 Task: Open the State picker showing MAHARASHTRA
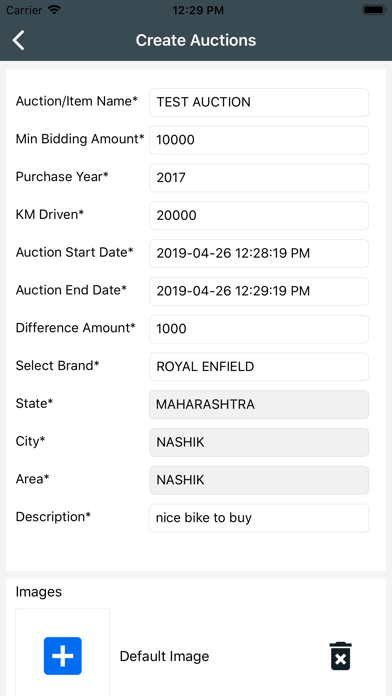pyautogui.click(x=259, y=404)
